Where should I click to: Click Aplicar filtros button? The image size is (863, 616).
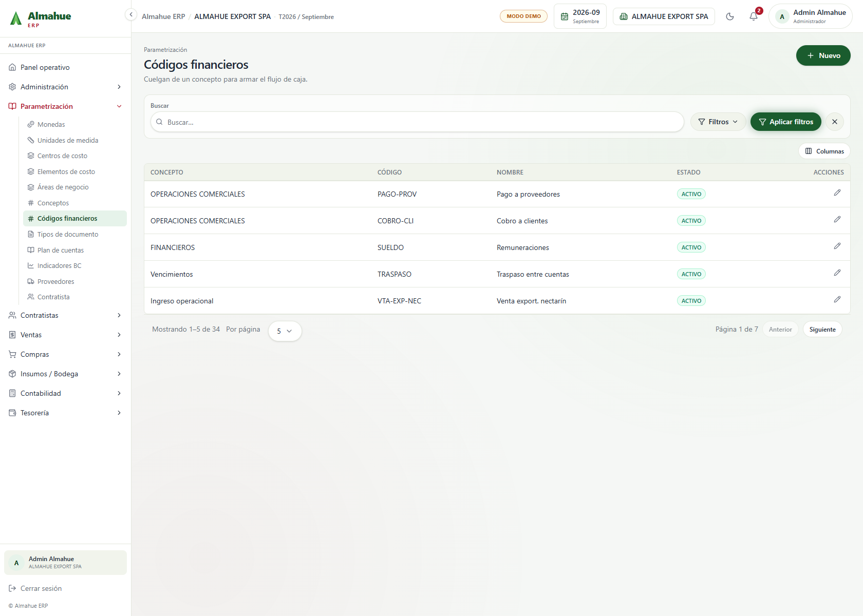tap(785, 122)
